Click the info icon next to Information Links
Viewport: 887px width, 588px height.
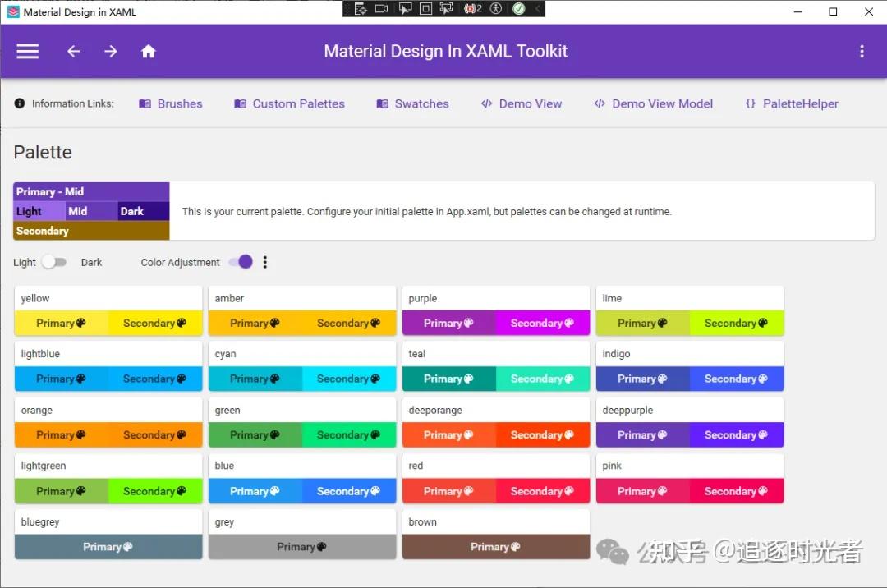click(18, 103)
